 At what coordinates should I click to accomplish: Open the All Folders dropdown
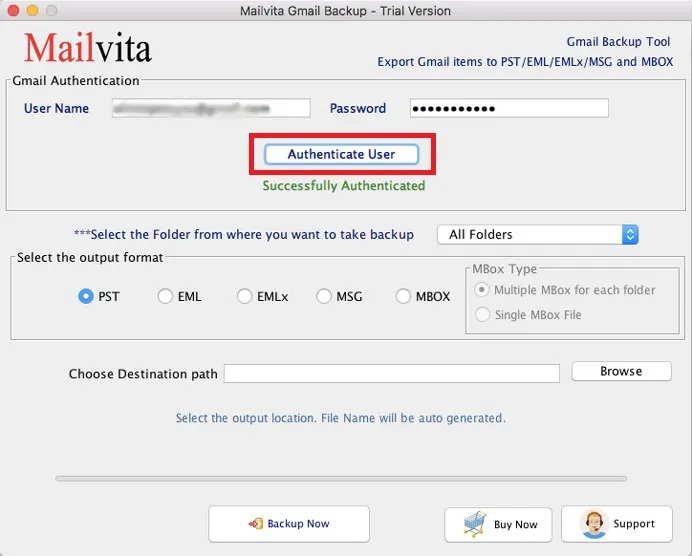tap(538, 235)
